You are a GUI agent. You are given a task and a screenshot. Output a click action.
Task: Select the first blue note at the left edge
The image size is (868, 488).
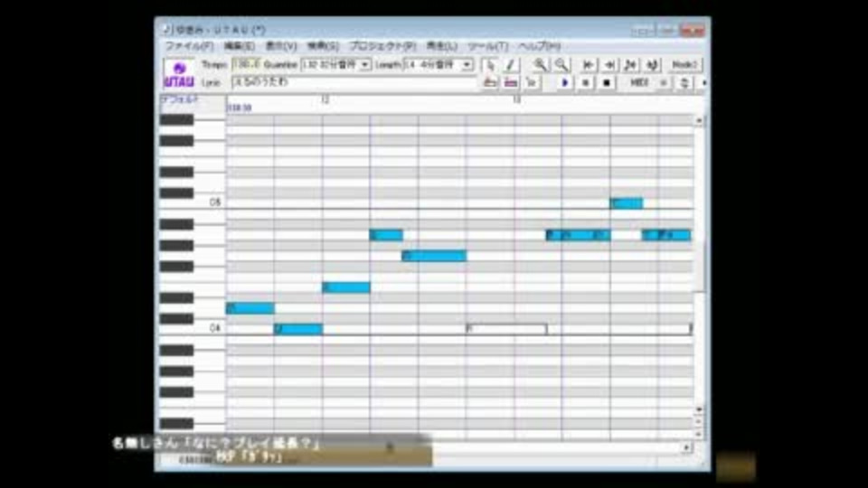coord(250,308)
